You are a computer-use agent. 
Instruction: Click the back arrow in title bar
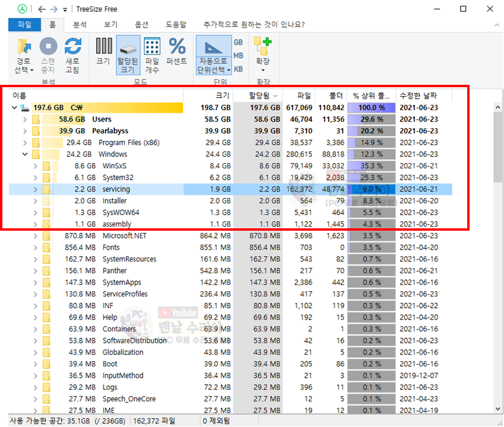coord(42,9)
